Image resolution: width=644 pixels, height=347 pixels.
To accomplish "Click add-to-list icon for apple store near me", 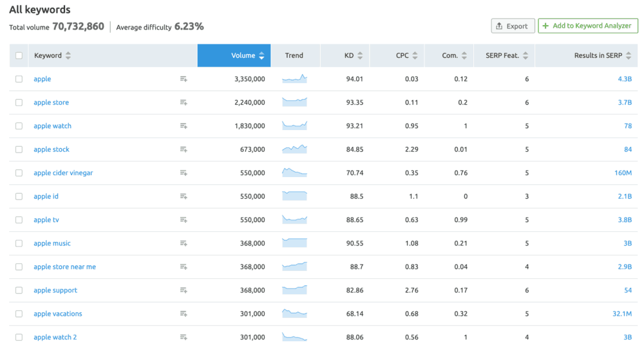I will click(x=184, y=267).
